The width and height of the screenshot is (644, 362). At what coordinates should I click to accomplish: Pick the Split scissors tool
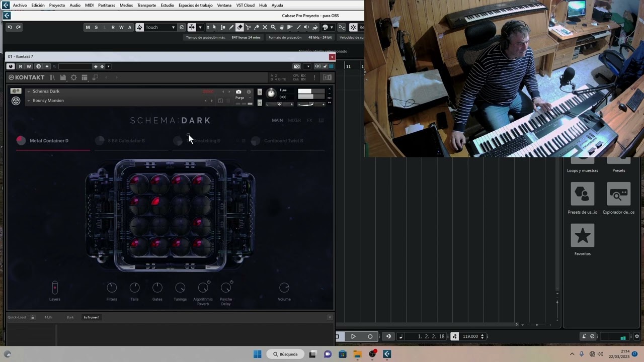248,27
